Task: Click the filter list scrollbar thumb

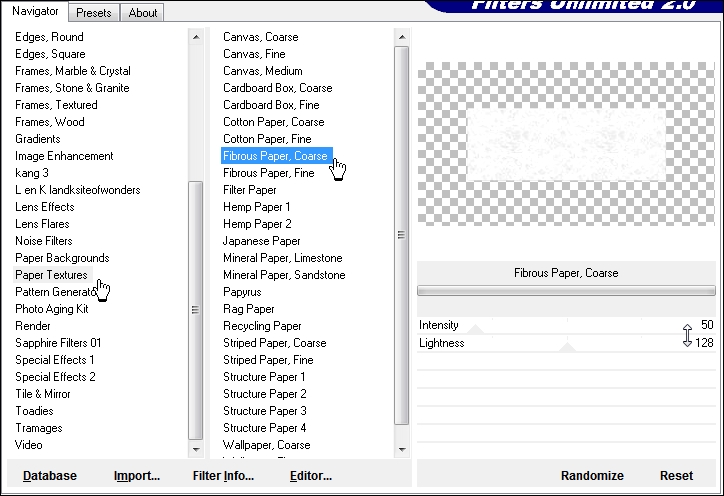Action: coord(402,235)
